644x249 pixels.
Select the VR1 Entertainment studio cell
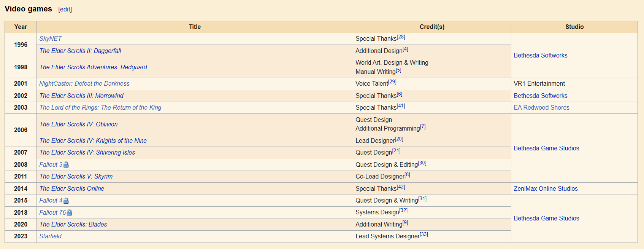574,84
